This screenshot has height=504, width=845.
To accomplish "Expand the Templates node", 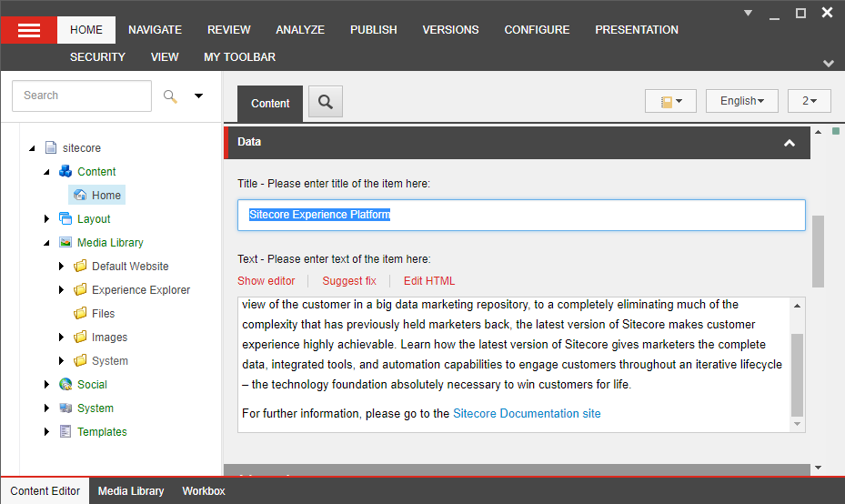I will [47, 432].
